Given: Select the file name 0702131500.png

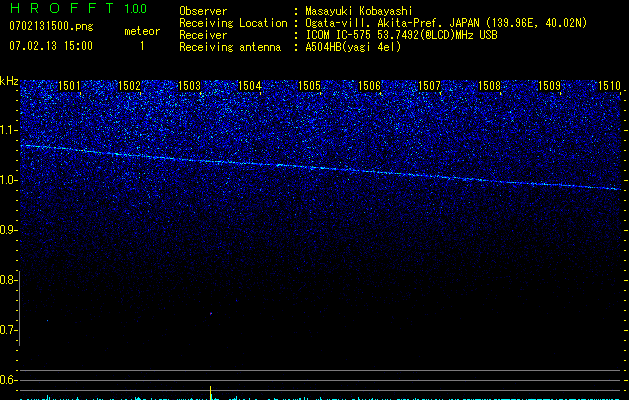Looking at the screenshot, I should coord(51,26).
